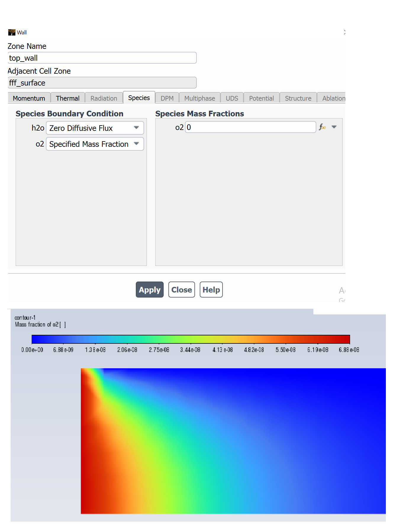Open Help for the Wall dialog
The width and height of the screenshot is (398, 532).
pyautogui.click(x=211, y=290)
